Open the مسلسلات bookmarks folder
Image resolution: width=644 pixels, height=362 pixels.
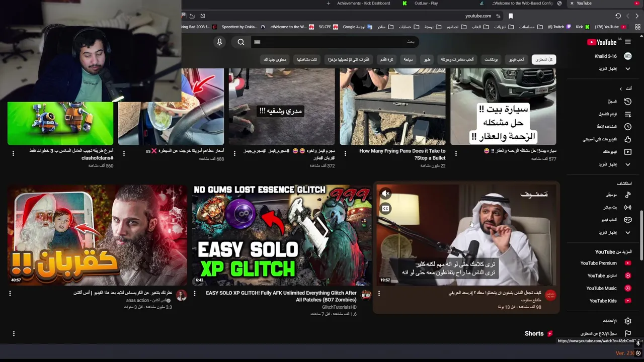click(x=531, y=27)
